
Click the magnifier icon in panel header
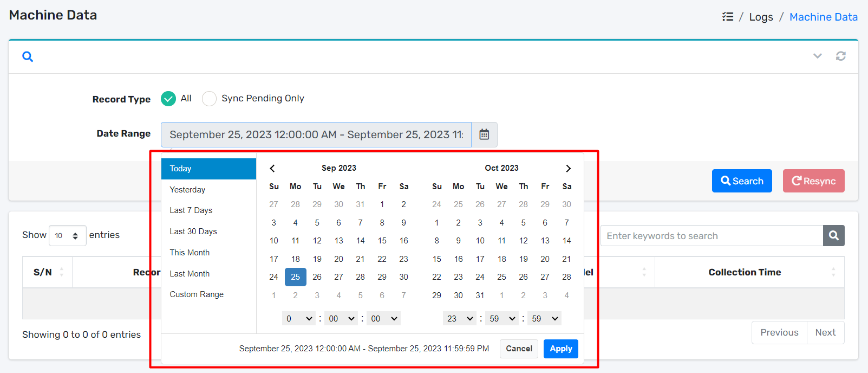click(x=28, y=56)
